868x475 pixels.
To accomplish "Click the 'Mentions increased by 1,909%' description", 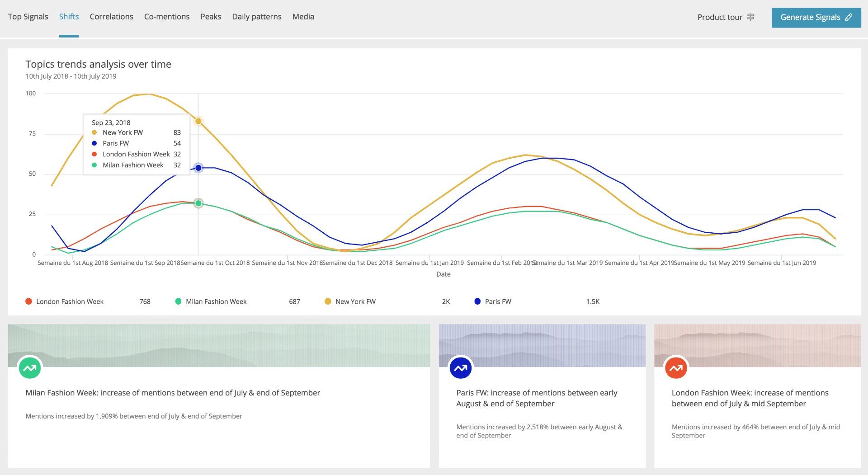I will tap(134, 416).
